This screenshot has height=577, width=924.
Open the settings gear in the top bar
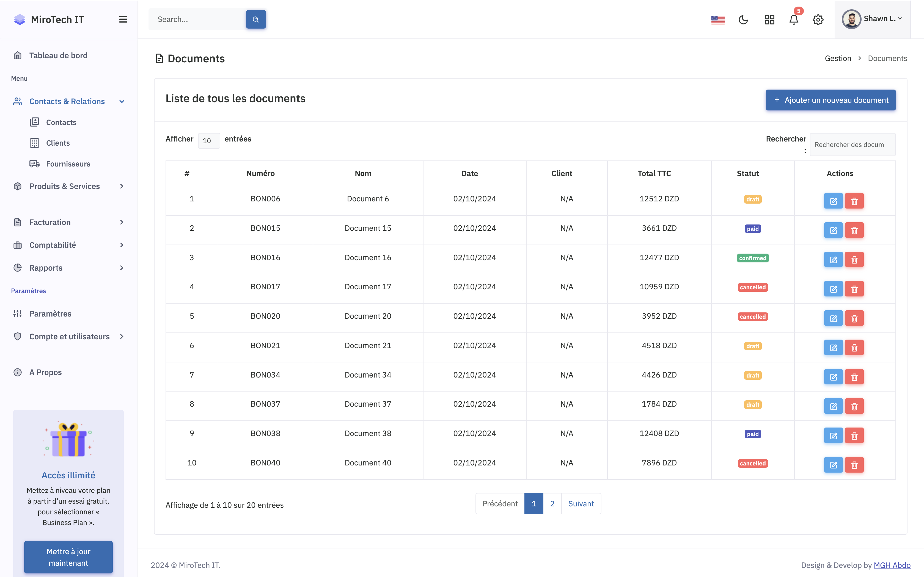[818, 20]
